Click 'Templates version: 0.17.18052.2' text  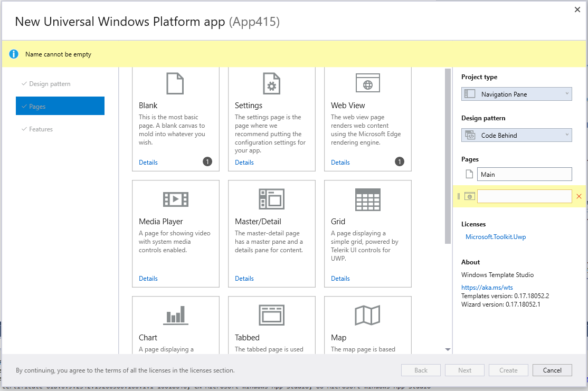(505, 296)
